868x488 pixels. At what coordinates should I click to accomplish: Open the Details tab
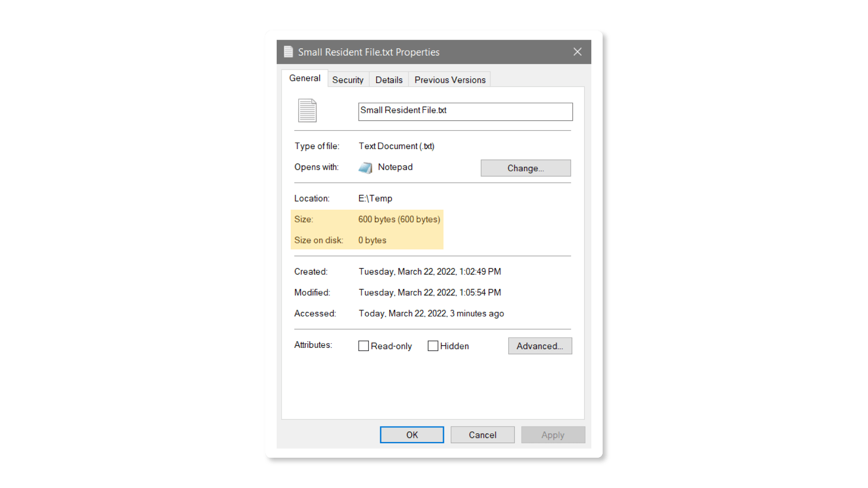click(x=389, y=80)
